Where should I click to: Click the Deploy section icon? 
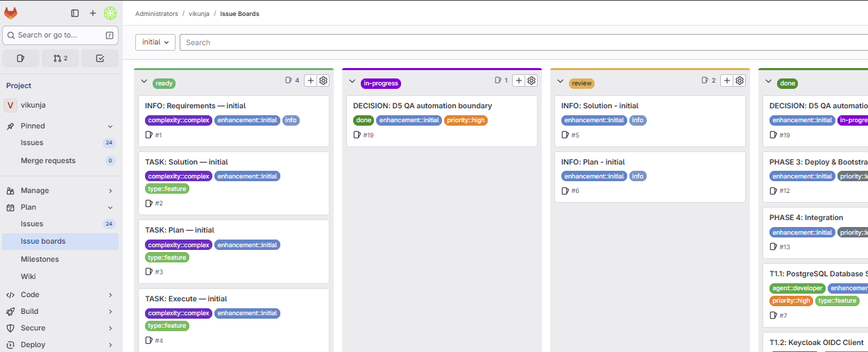(x=10, y=344)
